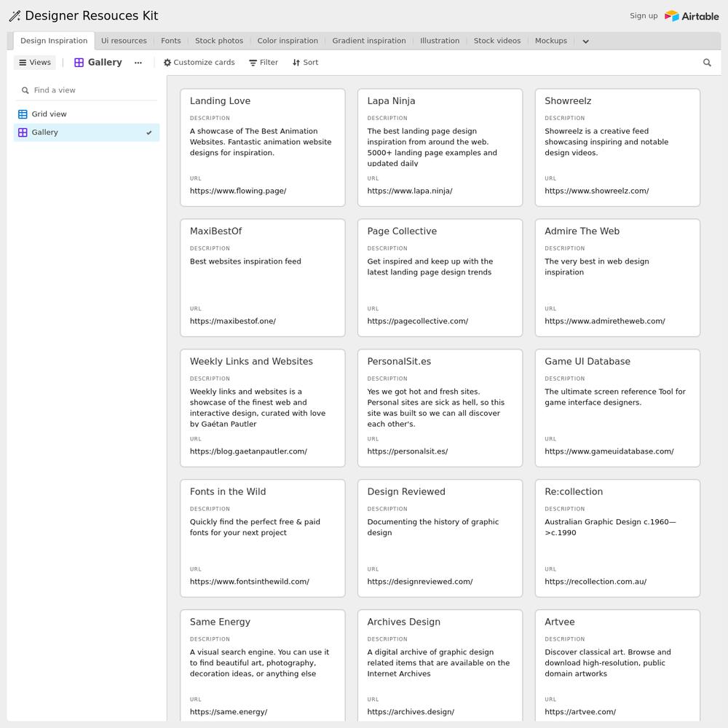Image resolution: width=728 pixels, height=728 pixels.
Task: Click the Airtable logo
Action: pyautogui.click(x=692, y=16)
